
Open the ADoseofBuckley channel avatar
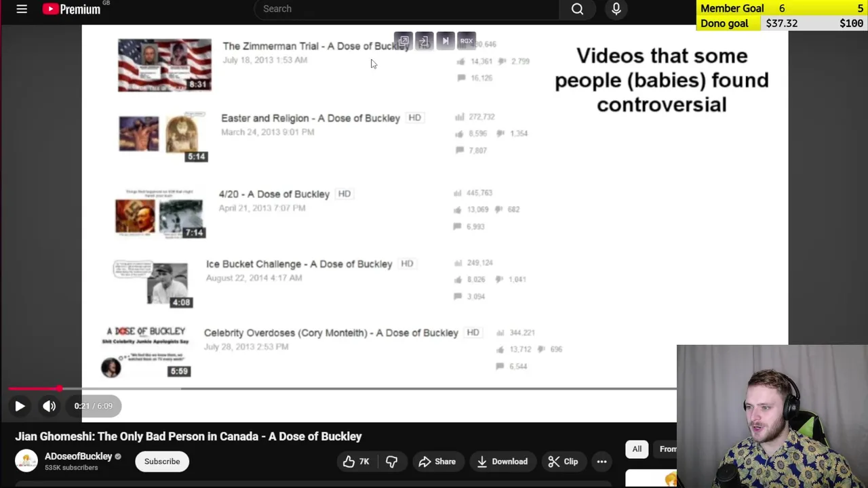[x=26, y=461]
